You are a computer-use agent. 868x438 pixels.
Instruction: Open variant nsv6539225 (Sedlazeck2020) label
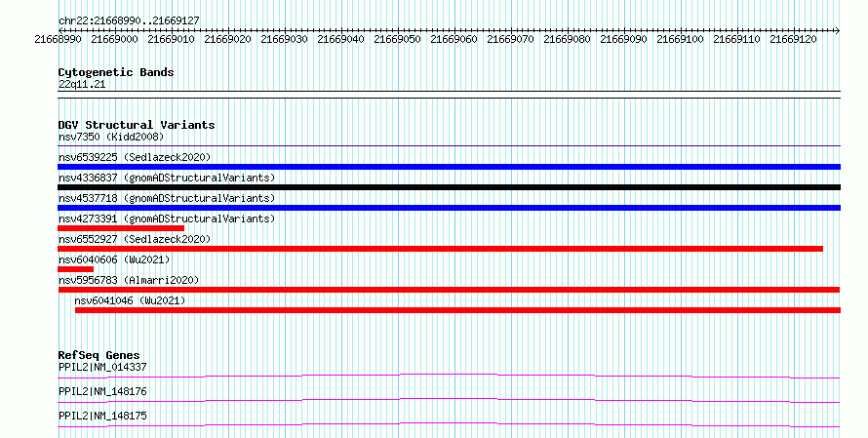135,157
